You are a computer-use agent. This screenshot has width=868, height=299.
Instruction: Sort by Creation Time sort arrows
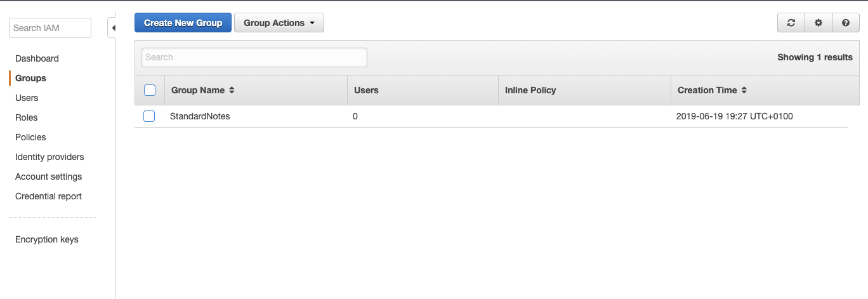tap(744, 90)
